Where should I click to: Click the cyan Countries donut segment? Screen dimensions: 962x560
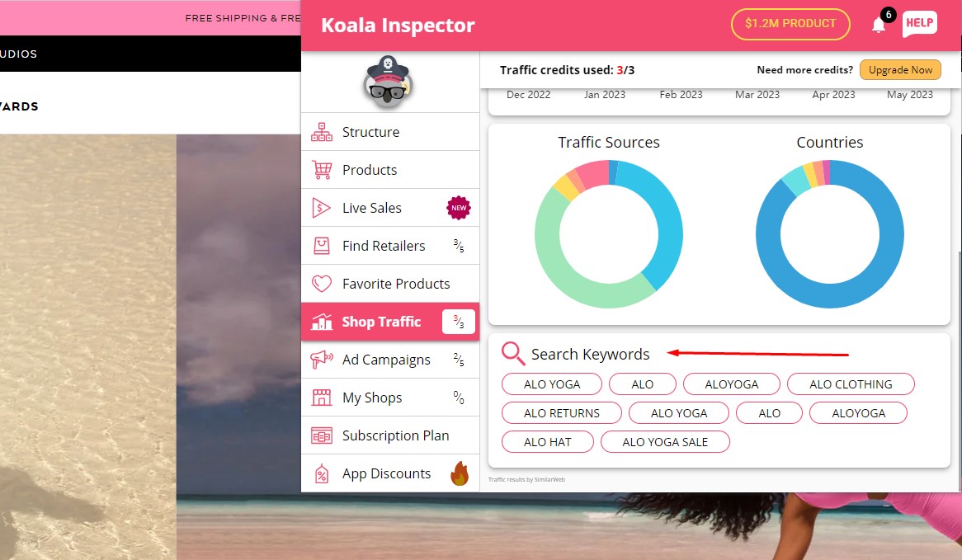click(795, 181)
